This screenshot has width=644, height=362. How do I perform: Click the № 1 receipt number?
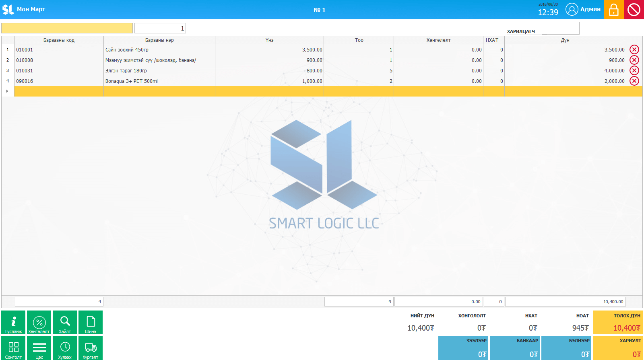pos(320,10)
